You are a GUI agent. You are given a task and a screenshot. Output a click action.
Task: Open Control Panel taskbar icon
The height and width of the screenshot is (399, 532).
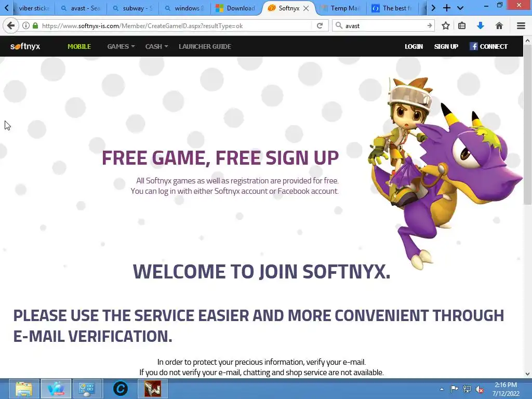click(87, 389)
